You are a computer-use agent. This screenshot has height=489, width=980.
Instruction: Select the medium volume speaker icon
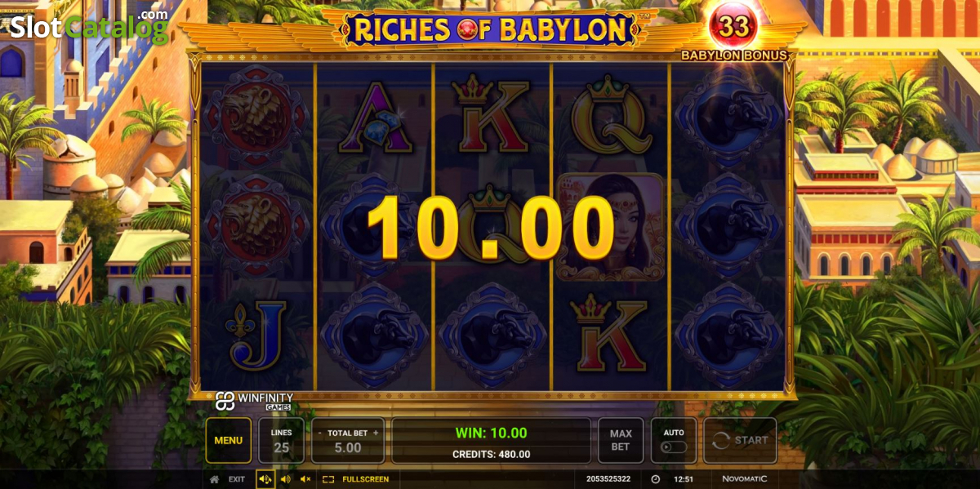(x=286, y=479)
